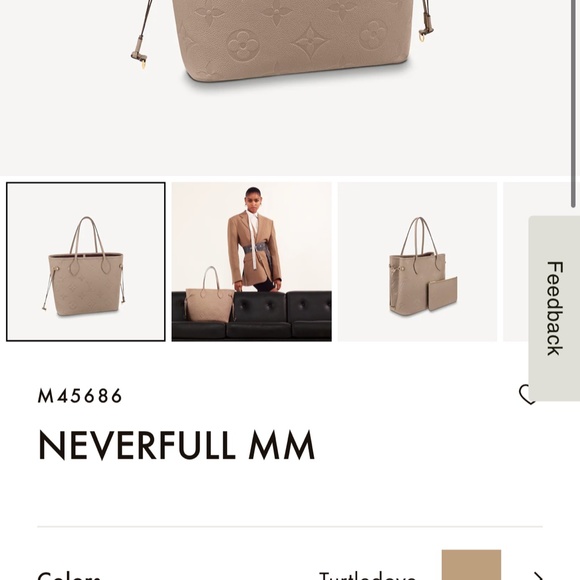Select the product code M45686

(80, 396)
